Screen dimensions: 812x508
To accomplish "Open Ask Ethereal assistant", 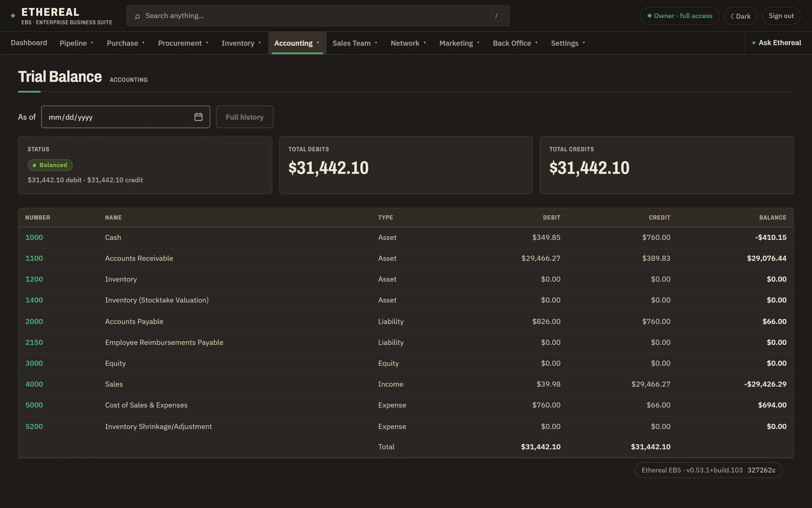I will (776, 43).
